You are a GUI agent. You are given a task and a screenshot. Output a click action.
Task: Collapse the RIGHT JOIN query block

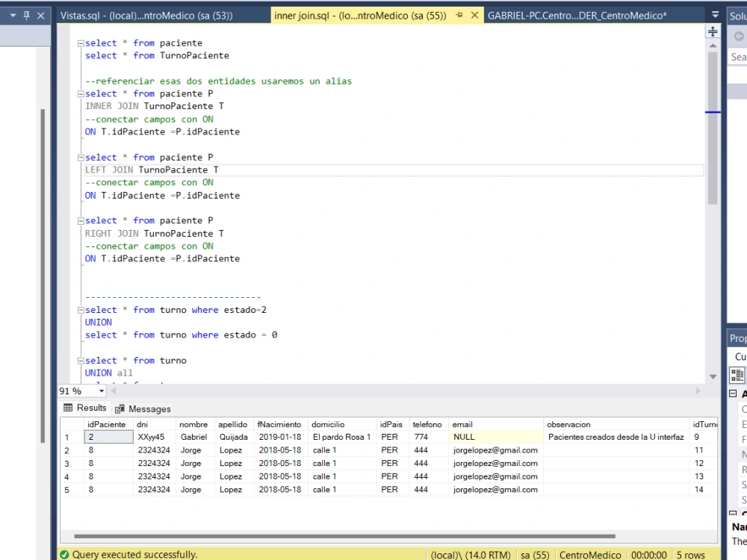point(81,221)
